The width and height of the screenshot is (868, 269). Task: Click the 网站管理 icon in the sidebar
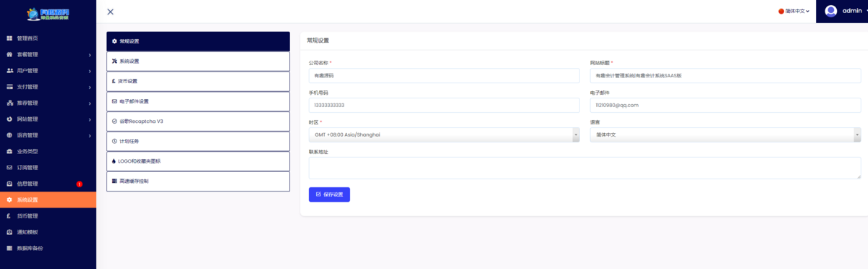(x=9, y=119)
